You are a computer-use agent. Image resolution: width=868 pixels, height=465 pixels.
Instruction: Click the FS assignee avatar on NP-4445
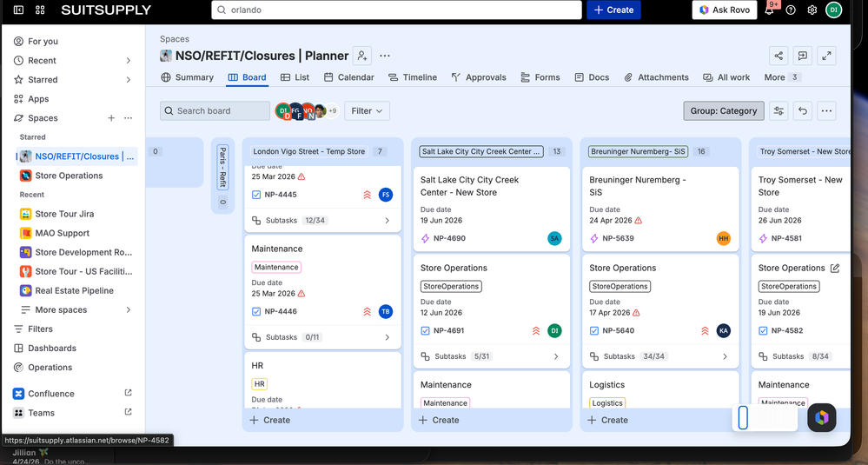(386, 195)
